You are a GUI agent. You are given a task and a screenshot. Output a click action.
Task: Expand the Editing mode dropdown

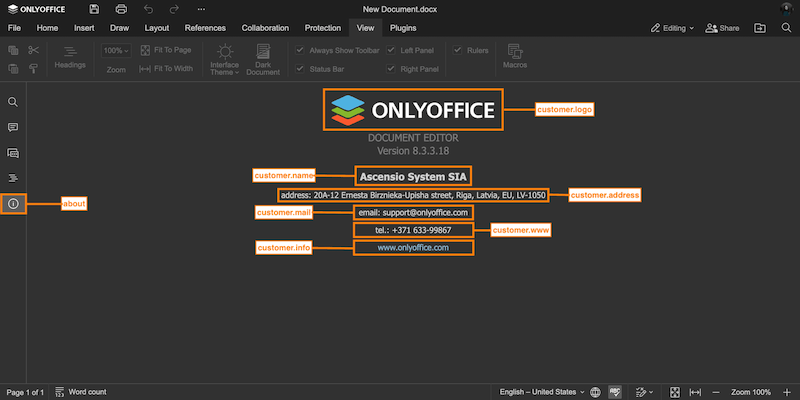click(672, 28)
